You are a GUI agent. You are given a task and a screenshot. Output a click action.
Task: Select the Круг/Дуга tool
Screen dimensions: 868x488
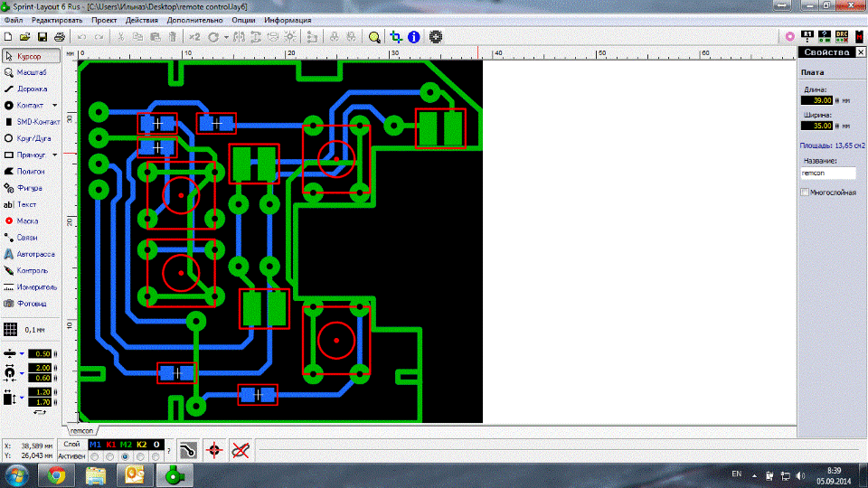point(31,138)
